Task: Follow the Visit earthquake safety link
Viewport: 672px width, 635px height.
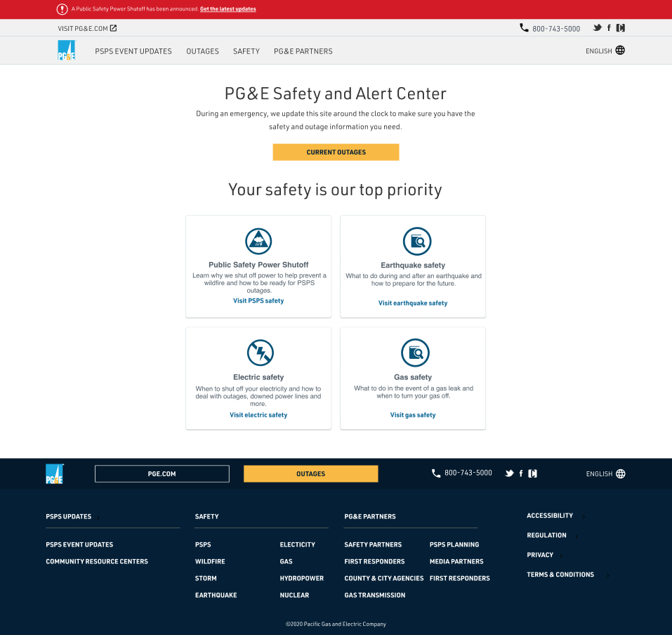Action: click(x=413, y=303)
